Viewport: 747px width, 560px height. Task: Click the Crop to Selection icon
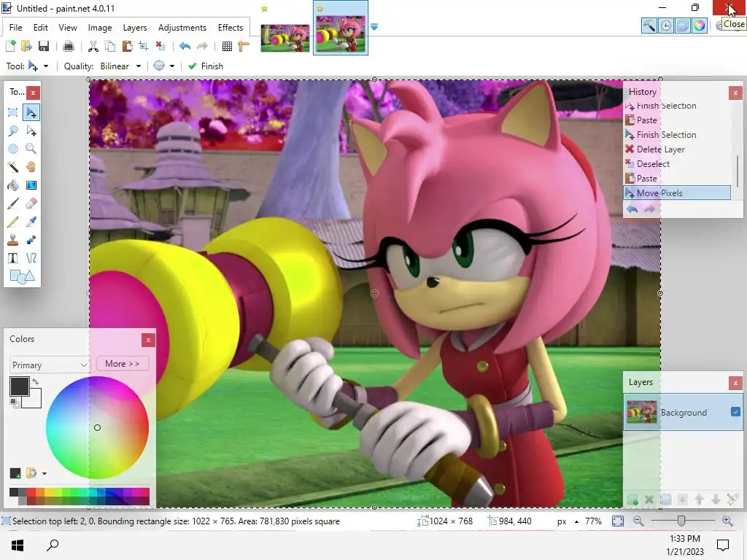pos(144,46)
